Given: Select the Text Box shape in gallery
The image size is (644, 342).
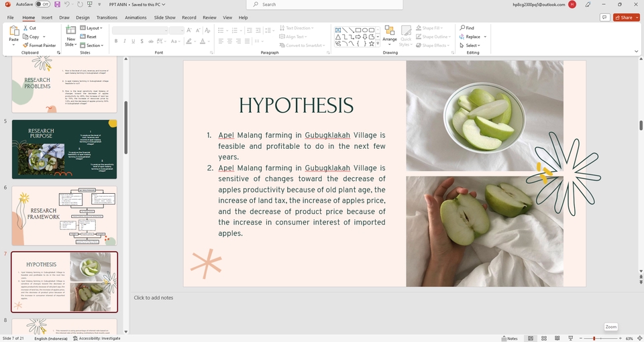Looking at the screenshot, I should click(338, 30).
